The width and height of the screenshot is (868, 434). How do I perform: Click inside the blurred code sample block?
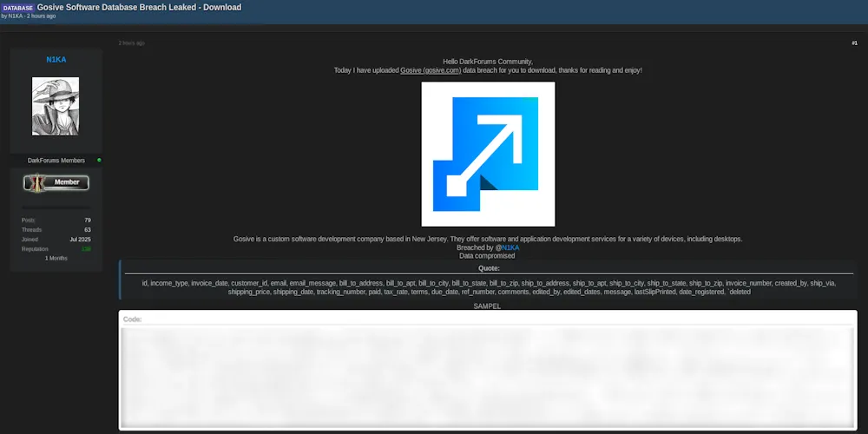[x=488, y=377]
